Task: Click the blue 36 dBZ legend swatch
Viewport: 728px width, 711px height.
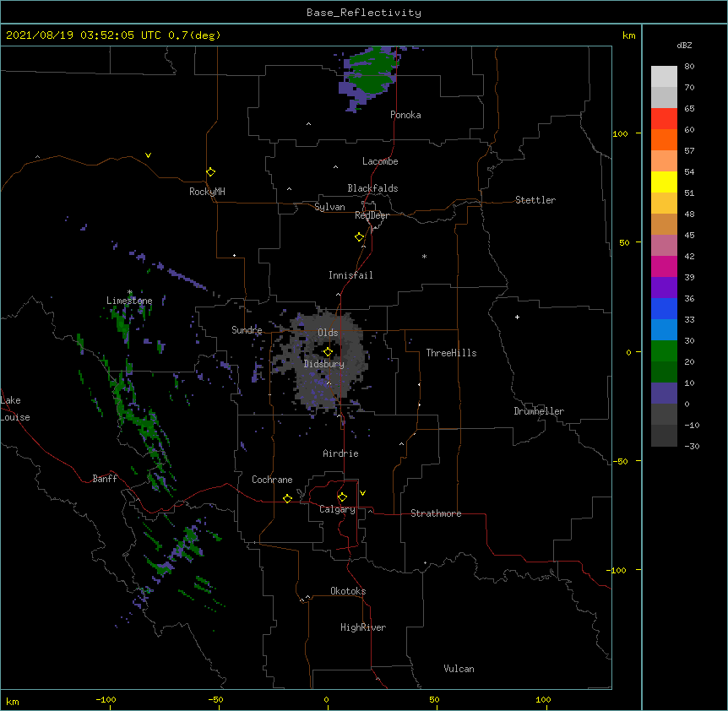Action: coord(664,308)
